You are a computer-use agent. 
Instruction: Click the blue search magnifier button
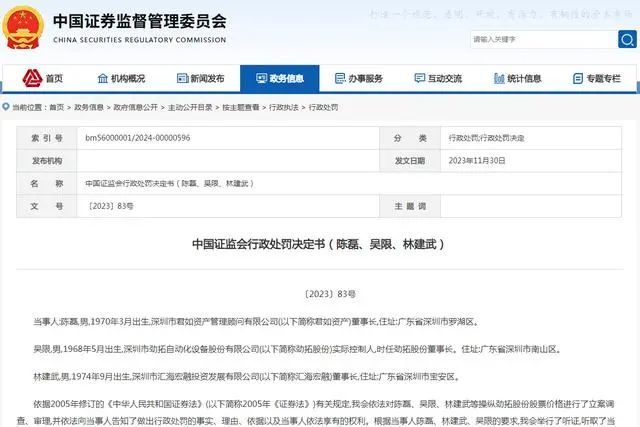(627, 39)
